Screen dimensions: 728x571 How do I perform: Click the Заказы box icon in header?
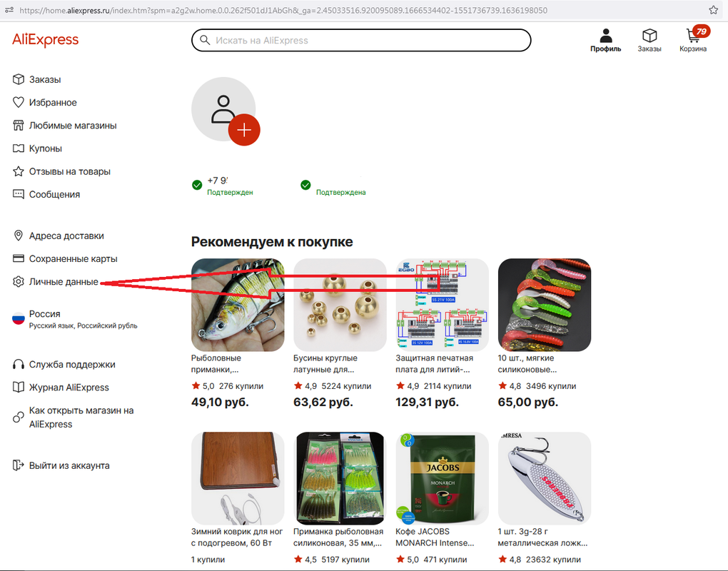click(x=649, y=35)
